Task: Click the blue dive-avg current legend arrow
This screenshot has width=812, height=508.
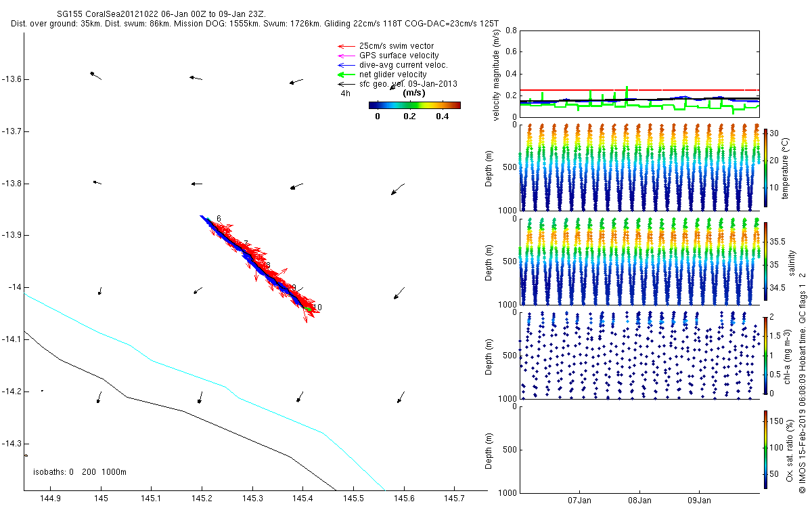Action: pos(346,65)
